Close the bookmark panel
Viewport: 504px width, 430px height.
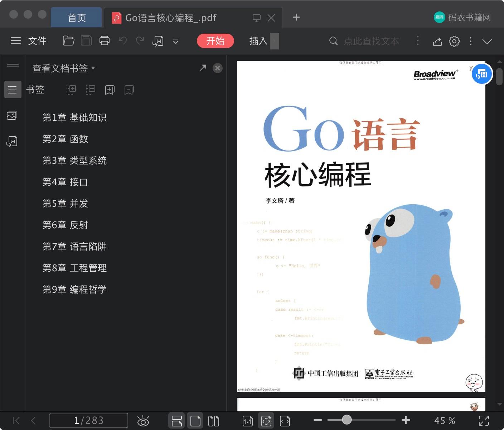[218, 68]
